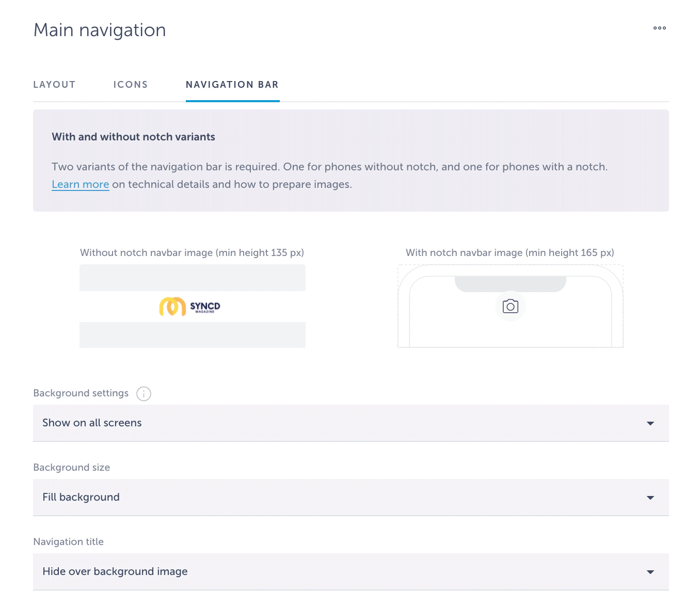This screenshot has width=700, height=608.
Task: Click the Background settings info icon
Action: 144,394
